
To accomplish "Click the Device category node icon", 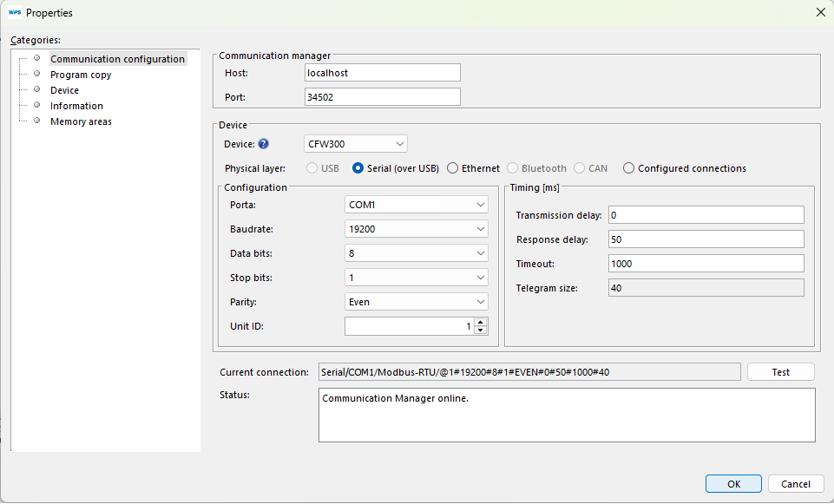I will (x=36, y=90).
